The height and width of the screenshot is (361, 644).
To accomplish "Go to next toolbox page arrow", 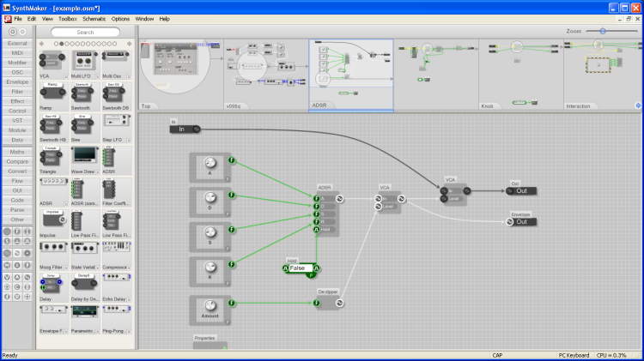I will [x=130, y=44].
